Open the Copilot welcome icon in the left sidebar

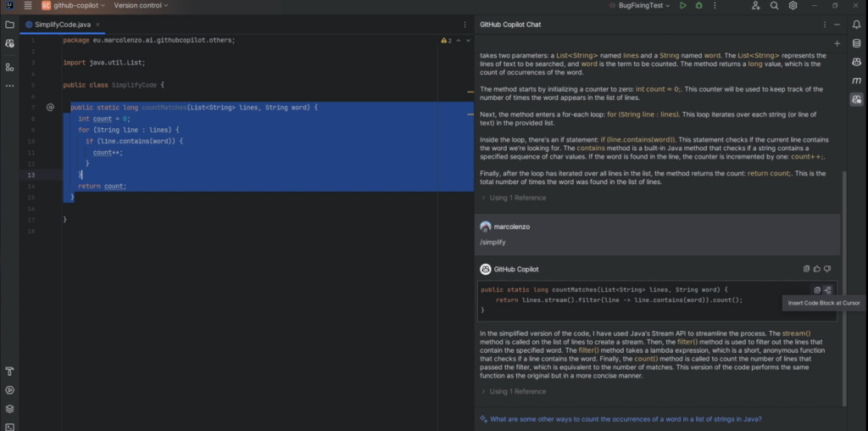(9, 43)
